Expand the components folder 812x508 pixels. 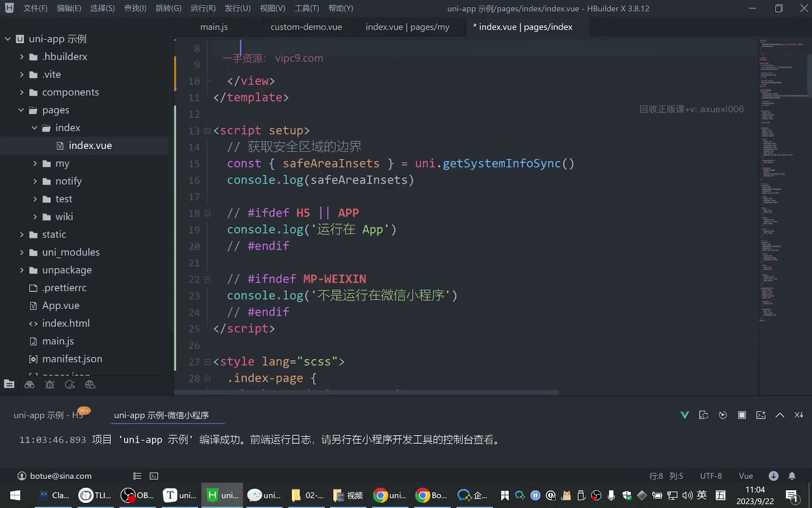click(22, 92)
